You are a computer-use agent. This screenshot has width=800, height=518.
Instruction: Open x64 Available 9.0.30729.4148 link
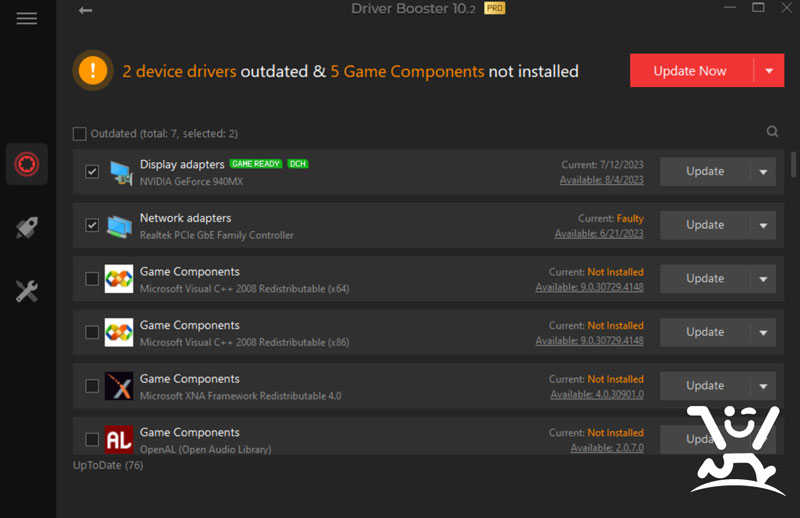tap(589, 287)
